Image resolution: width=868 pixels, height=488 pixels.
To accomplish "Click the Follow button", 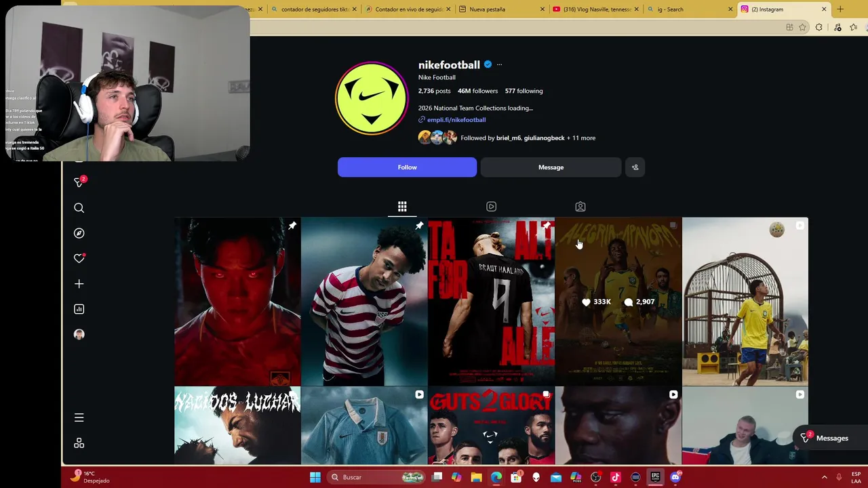I will (x=407, y=167).
